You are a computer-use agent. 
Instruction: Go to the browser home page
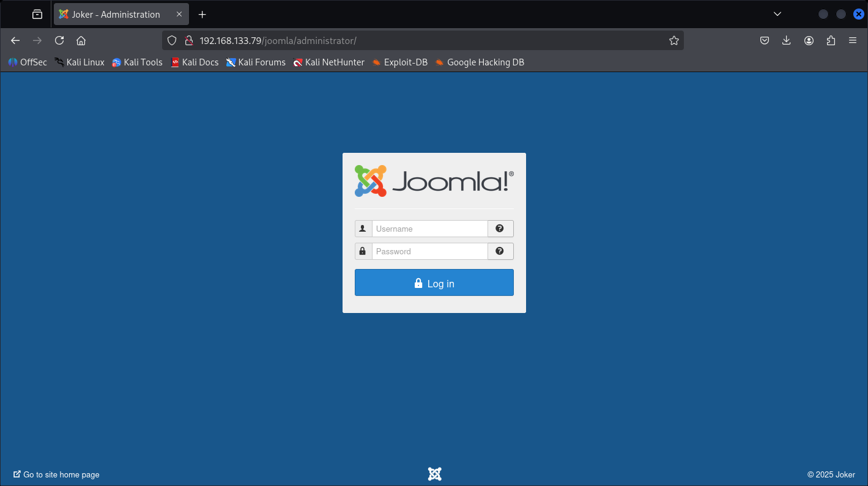81,40
